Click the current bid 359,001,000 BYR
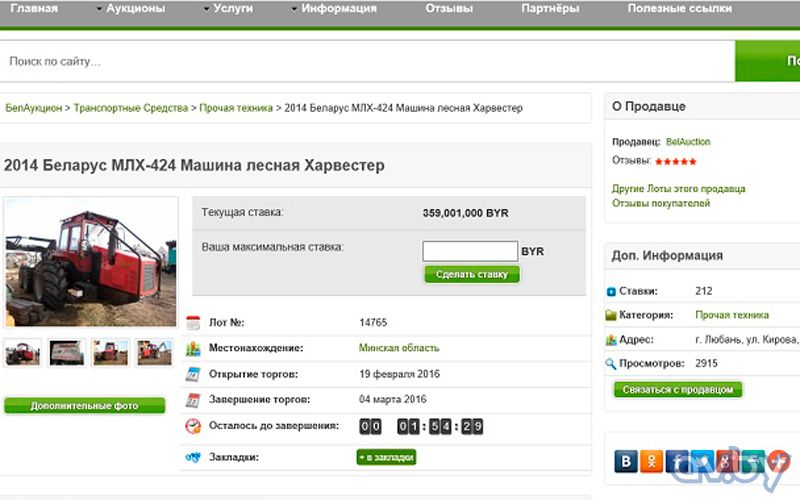 point(465,213)
